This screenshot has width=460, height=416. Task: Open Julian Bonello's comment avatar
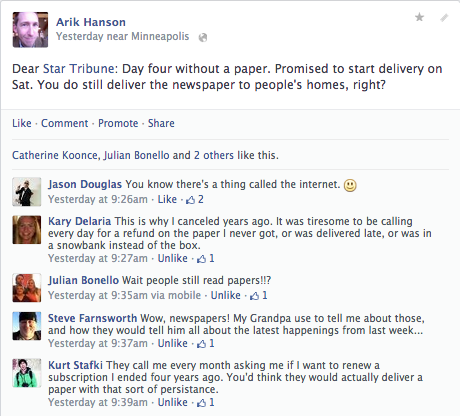coord(27,288)
